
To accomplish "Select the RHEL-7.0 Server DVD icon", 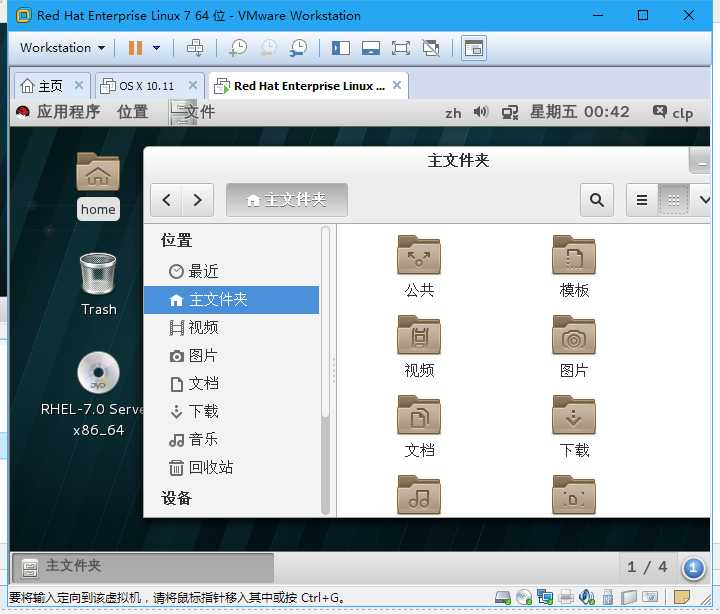I will click(x=98, y=394).
